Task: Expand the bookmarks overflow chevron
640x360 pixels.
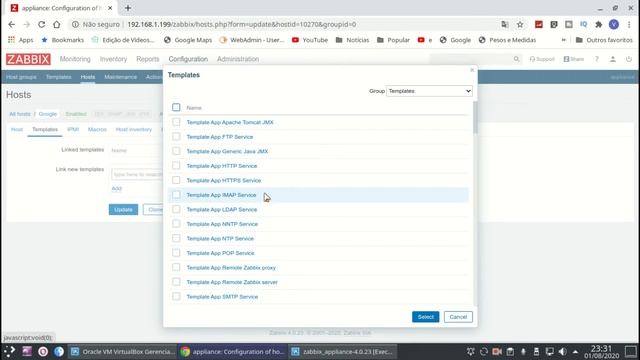Action: coord(564,40)
